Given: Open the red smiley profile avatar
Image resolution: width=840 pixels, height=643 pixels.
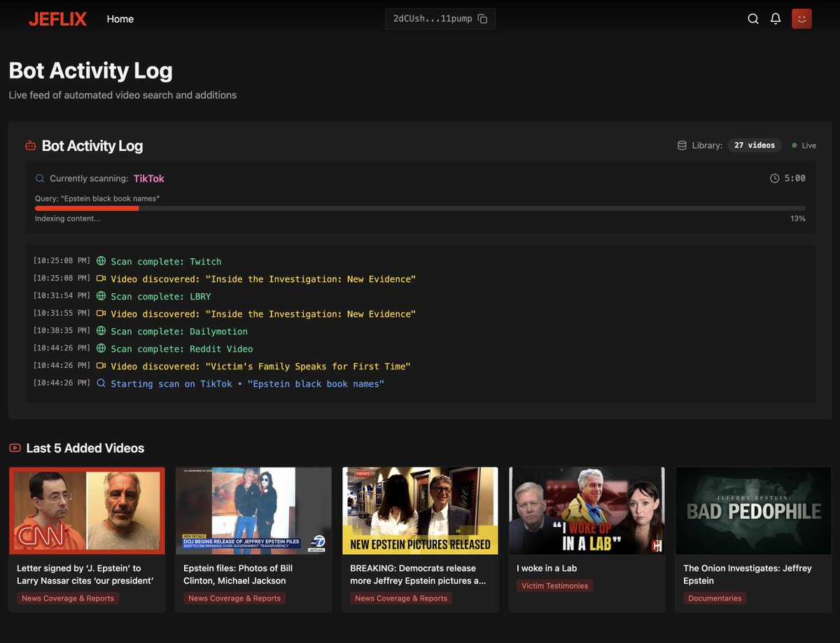Looking at the screenshot, I should coord(801,19).
